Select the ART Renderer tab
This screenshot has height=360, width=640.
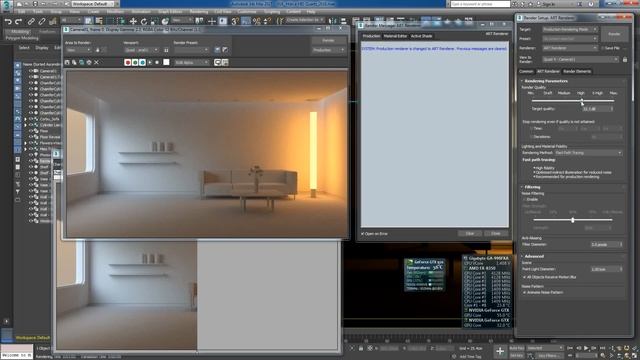click(x=548, y=71)
